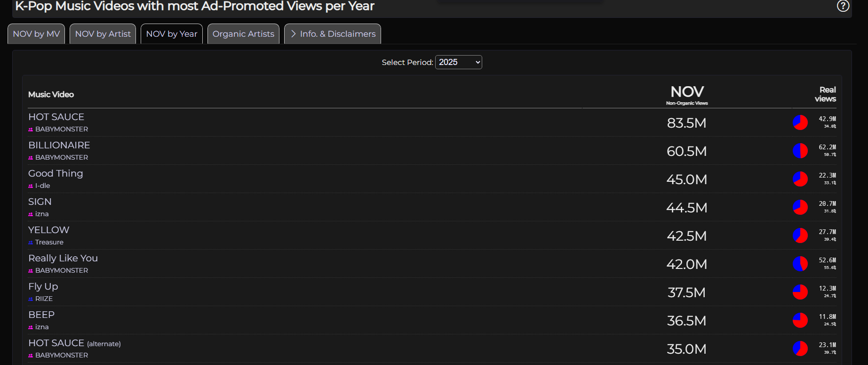The width and height of the screenshot is (868, 365).
Task: Click the 42.5M NOV value
Action: click(687, 236)
